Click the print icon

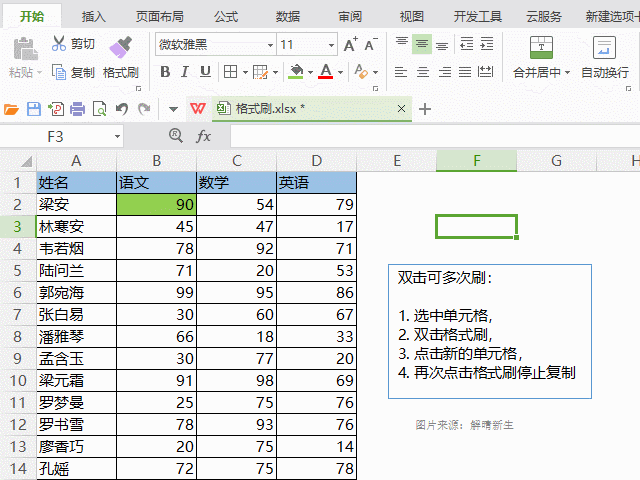pos(78,109)
